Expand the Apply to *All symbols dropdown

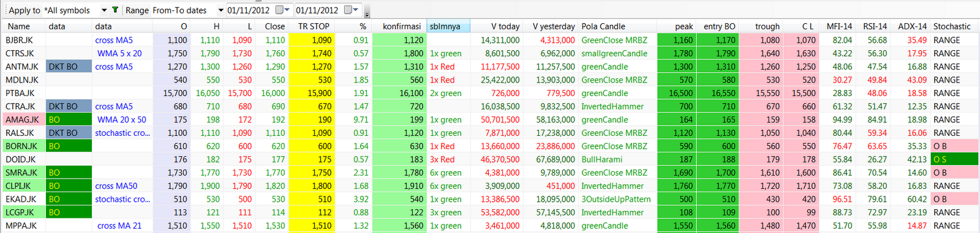[x=104, y=10]
